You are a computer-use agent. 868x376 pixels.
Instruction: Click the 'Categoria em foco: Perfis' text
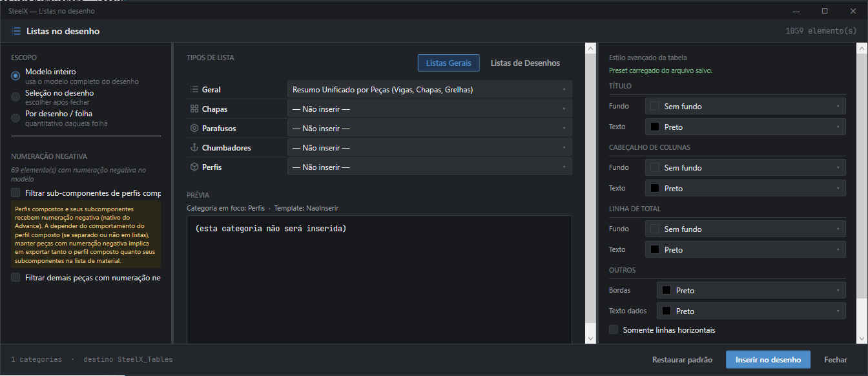click(225, 208)
